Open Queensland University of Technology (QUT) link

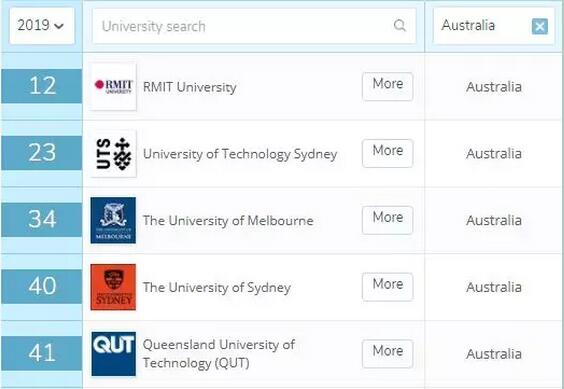(x=219, y=354)
